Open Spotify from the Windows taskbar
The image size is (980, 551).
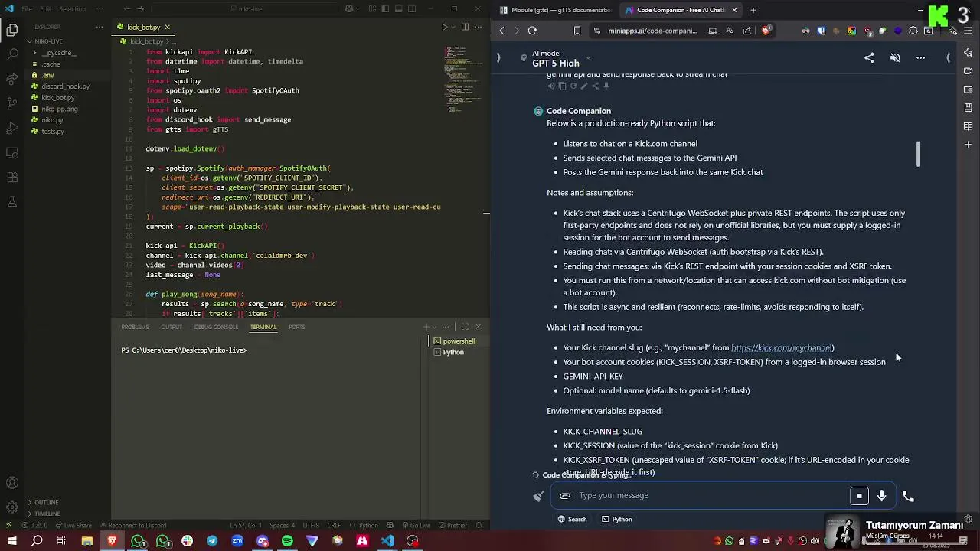pyautogui.click(x=287, y=541)
